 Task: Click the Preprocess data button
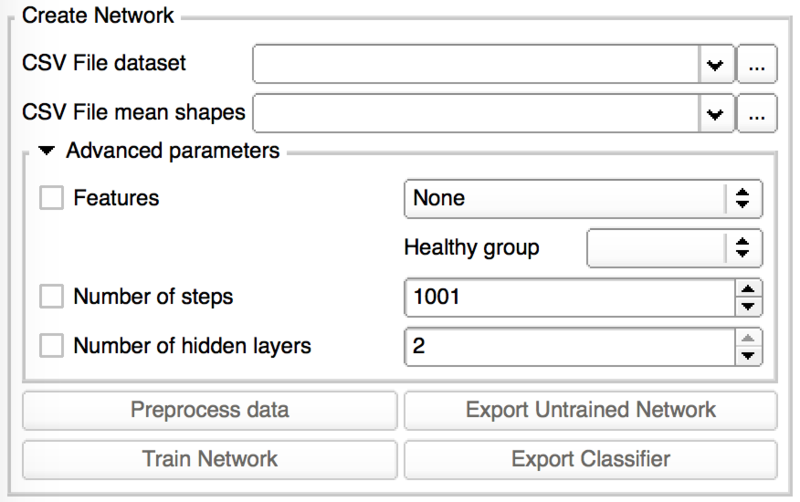point(209,410)
